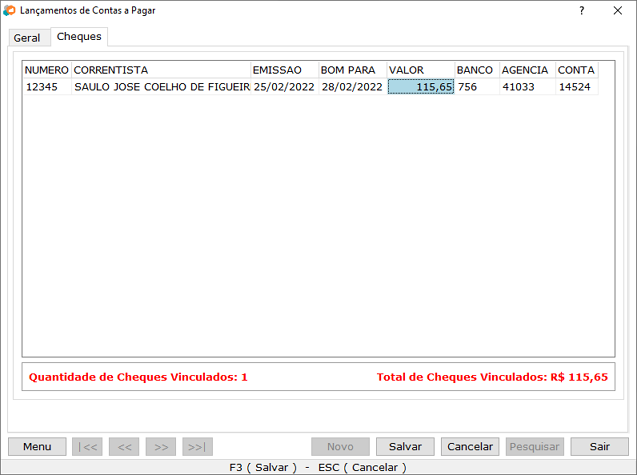Close the Lançamentos de Contas window

tap(617, 10)
